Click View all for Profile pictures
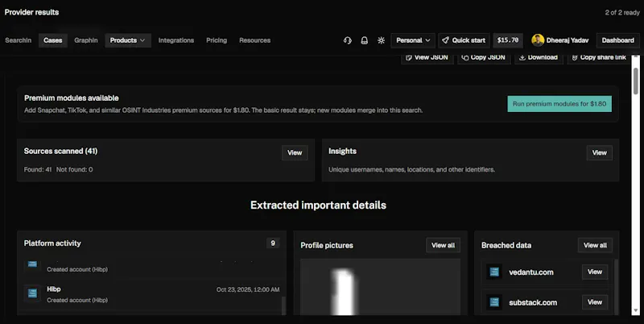Screen dimensions: 644x324 tap(444, 245)
